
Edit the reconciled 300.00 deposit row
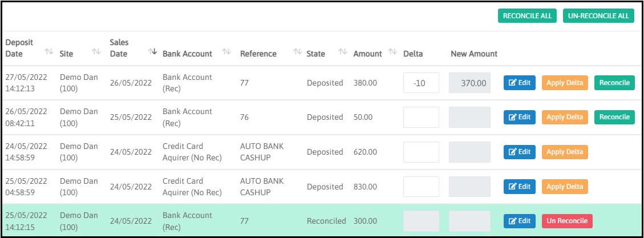(519, 221)
